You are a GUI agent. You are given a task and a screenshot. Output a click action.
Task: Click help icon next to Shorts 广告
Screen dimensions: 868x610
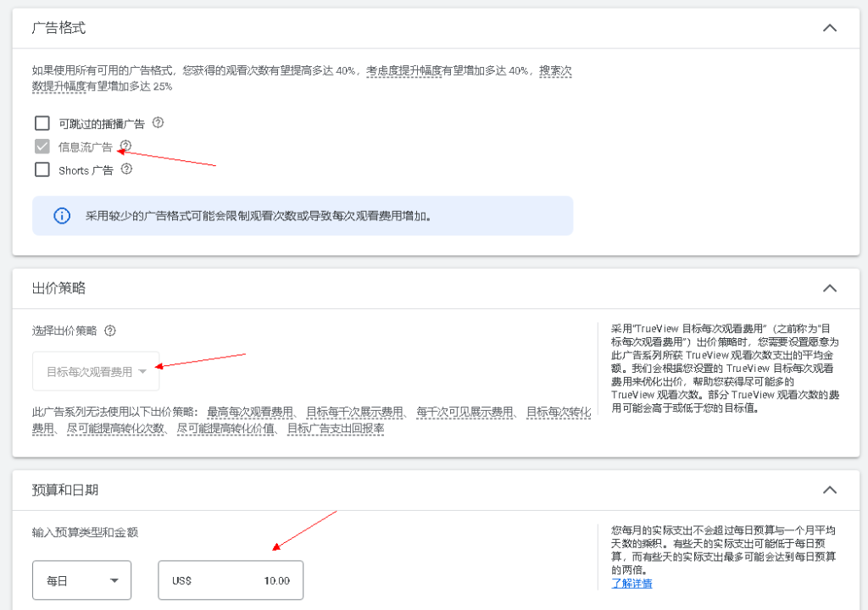pos(127,169)
